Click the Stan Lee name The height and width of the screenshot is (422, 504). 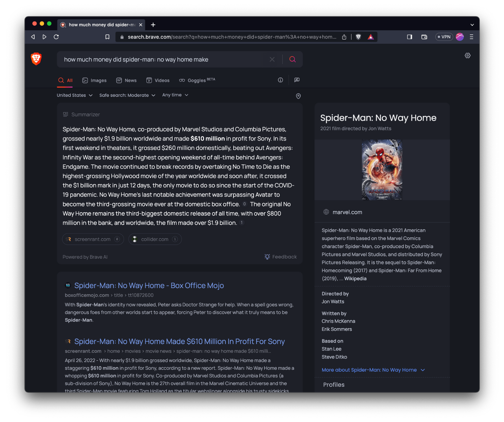click(331, 349)
